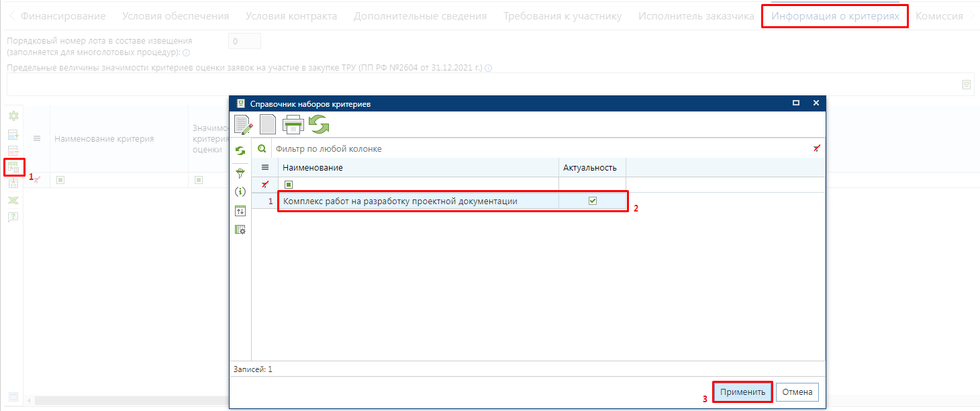Click the import table down-arrow icon
Image resolution: width=980 pixels, height=411 pixels.
click(13, 183)
